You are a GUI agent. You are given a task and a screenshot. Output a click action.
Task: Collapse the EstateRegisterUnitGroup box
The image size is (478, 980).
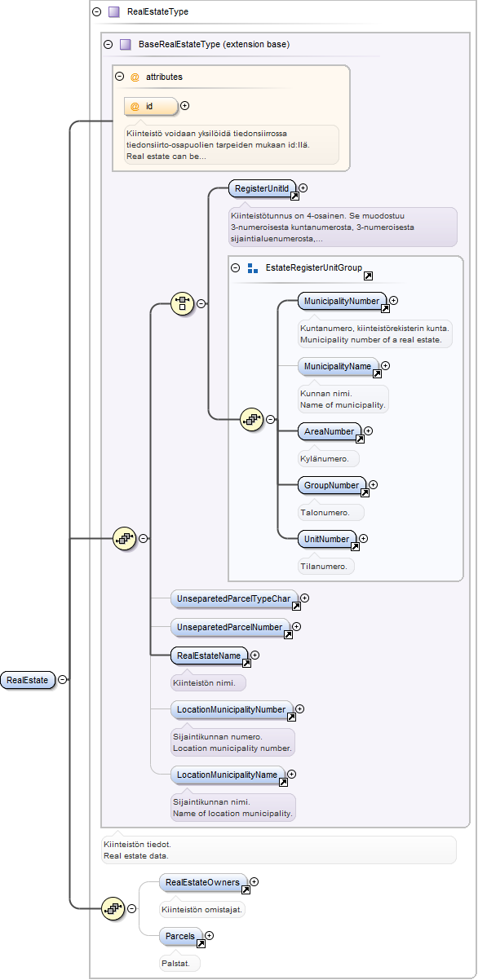click(235, 267)
